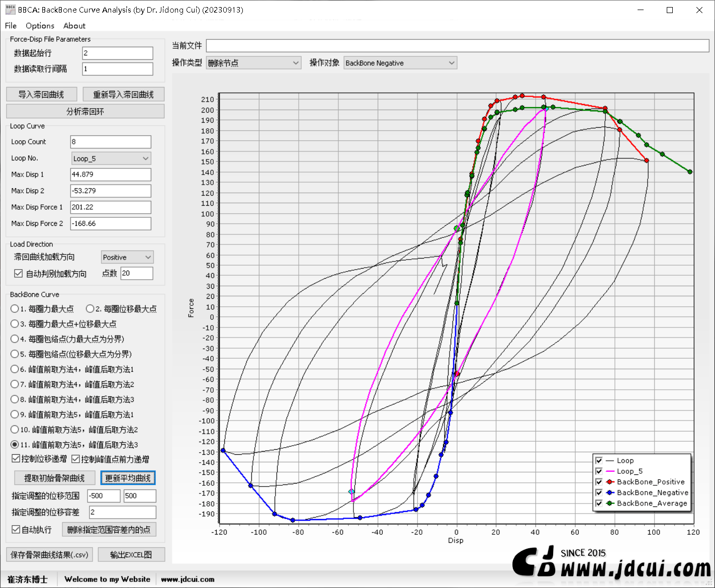Click the 数据起始行 input field
This screenshot has height=588, width=715.
coord(118,53)
